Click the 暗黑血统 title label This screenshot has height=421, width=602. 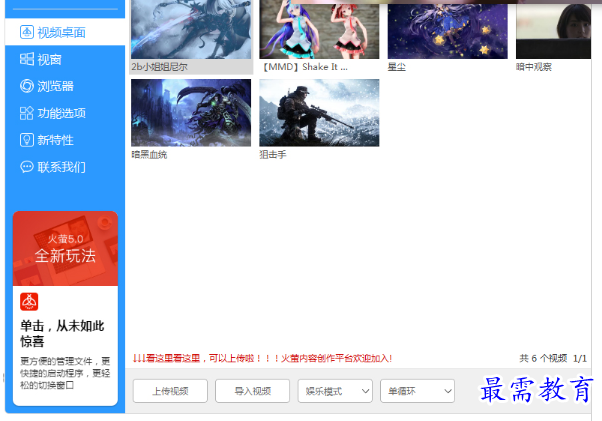pyautogui.click(x=149, y=155)
